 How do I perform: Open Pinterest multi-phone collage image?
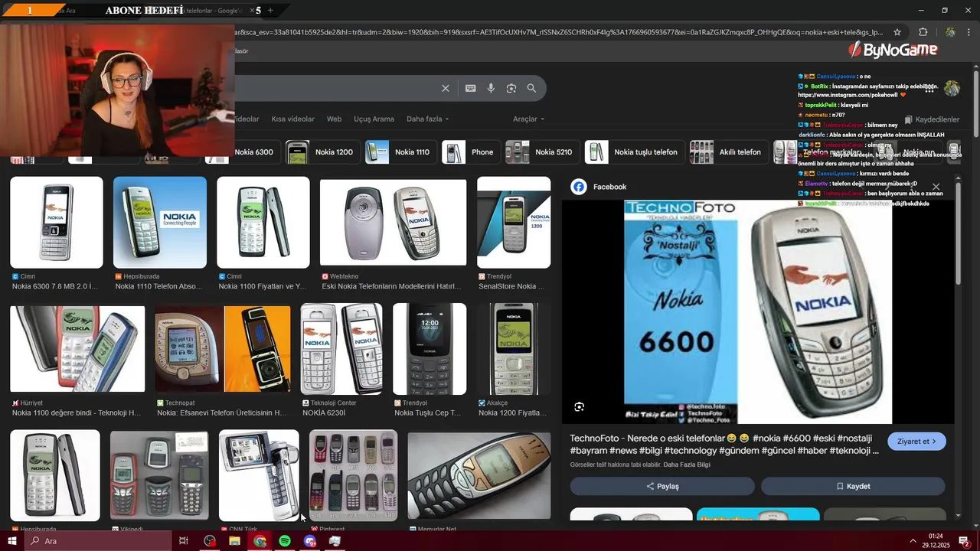(353, 475)
